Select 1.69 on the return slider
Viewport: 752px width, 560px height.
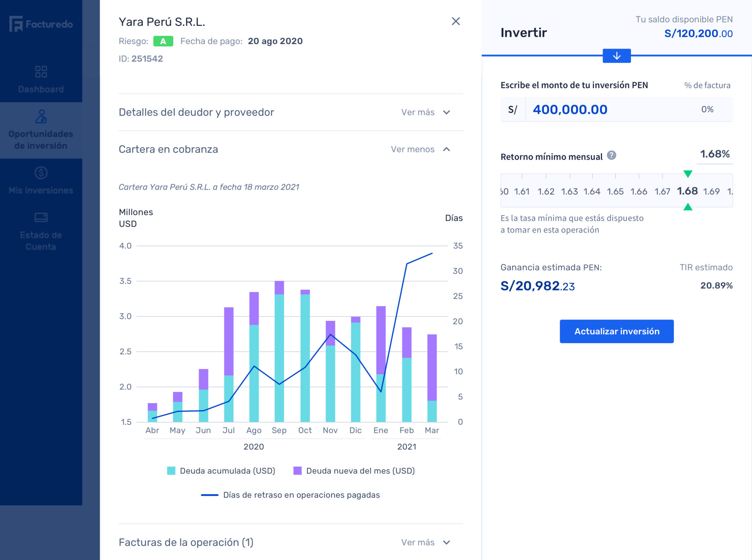tap(711, 191)
